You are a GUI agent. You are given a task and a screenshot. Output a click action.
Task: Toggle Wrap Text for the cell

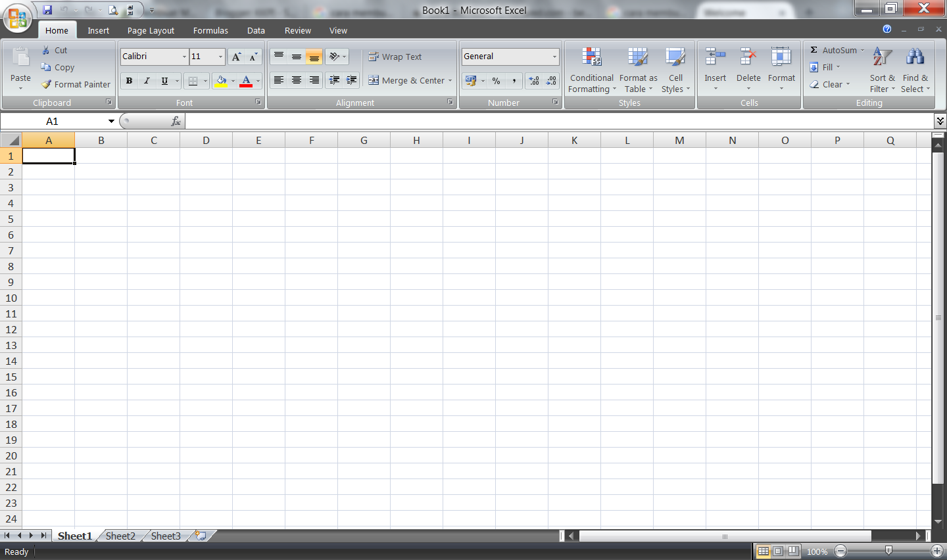[395, 57]
